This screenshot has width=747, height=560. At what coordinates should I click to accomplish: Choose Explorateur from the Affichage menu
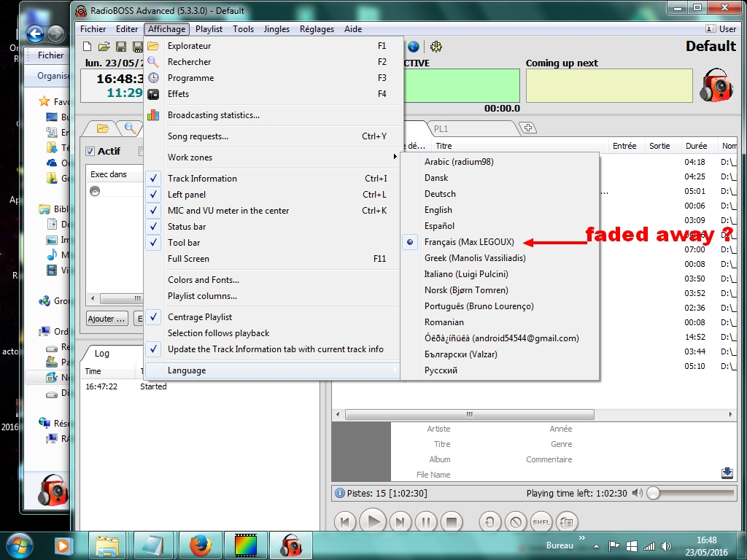click(271, 46)
